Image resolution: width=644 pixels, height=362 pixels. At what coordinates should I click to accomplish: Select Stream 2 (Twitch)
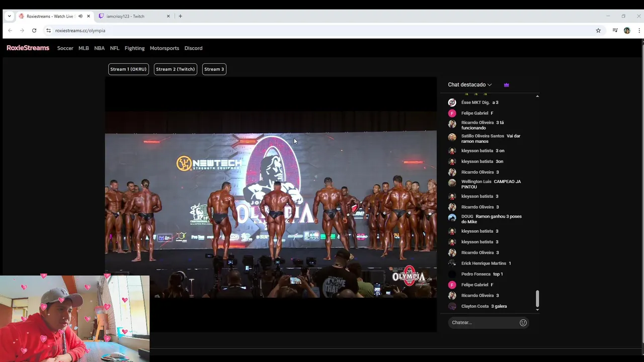[x=175, y=69]
